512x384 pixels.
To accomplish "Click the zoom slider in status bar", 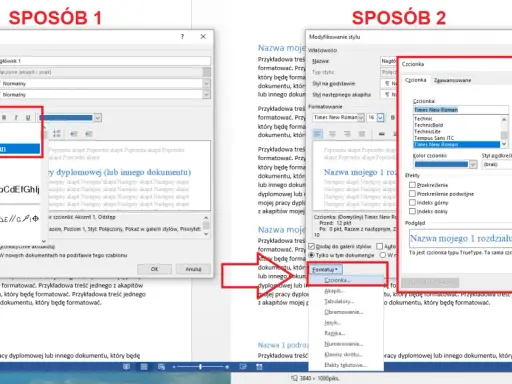I will [200, 367].
